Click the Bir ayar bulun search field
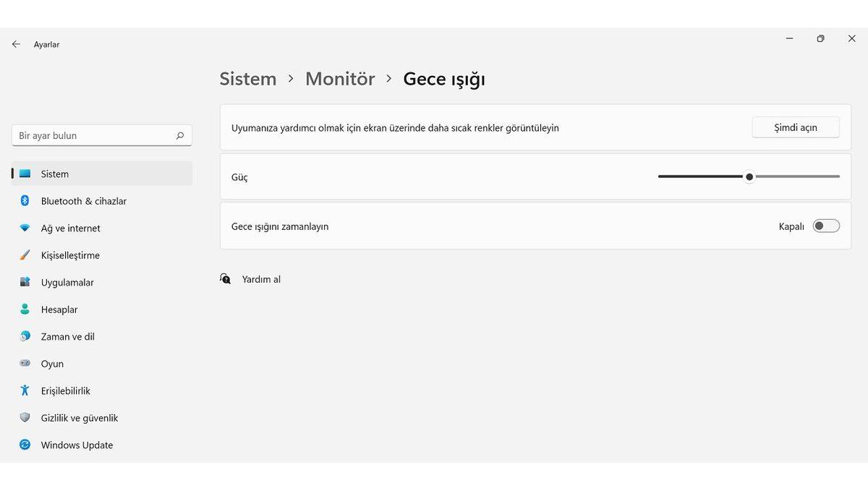The height and width of the screenshot is (488, 868). 94,135
